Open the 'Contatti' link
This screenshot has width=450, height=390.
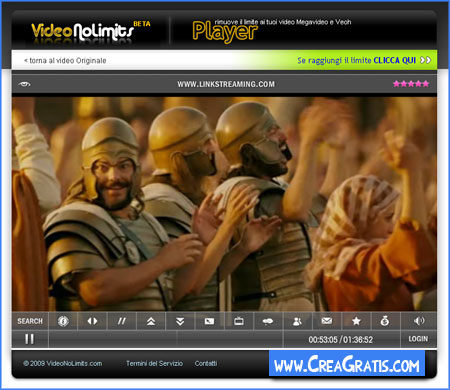click(206, 363)
